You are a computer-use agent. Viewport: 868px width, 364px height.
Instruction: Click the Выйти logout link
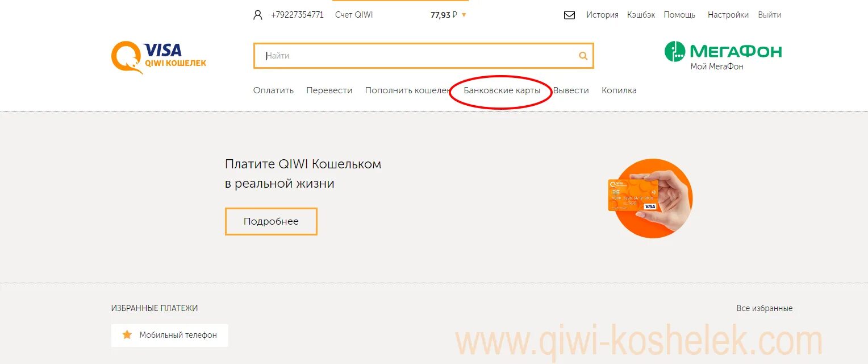tap(770, 15)
